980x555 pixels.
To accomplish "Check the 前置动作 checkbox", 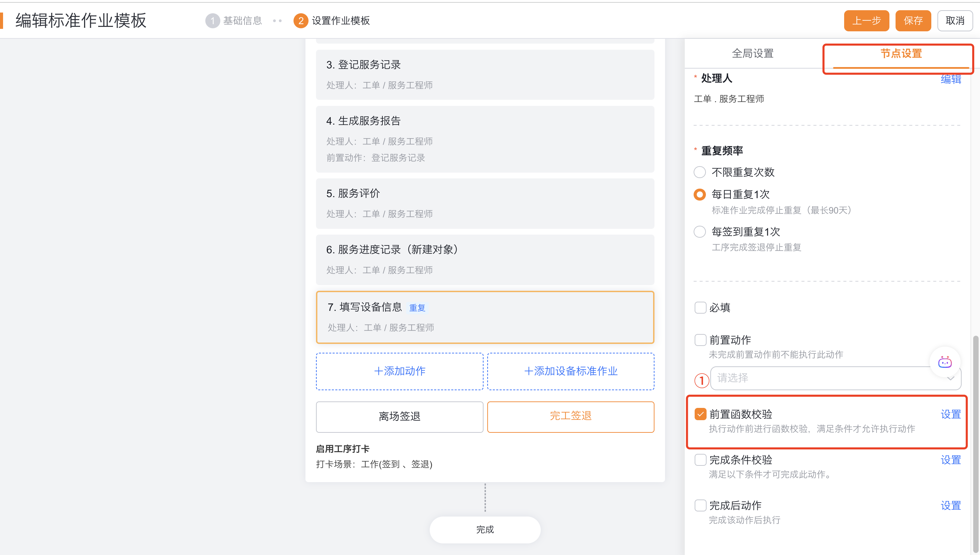I will coord(700,339).
